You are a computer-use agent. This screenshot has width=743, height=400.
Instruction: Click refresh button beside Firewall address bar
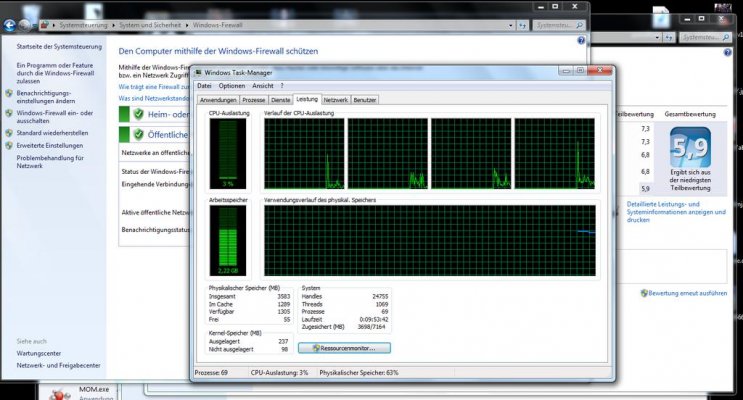pos(522,25)
